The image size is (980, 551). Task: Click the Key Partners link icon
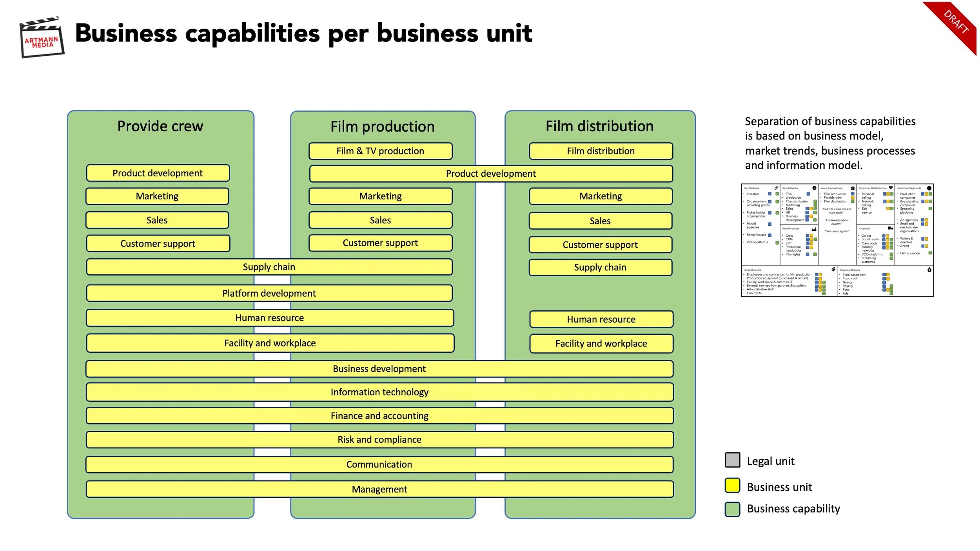776,188
